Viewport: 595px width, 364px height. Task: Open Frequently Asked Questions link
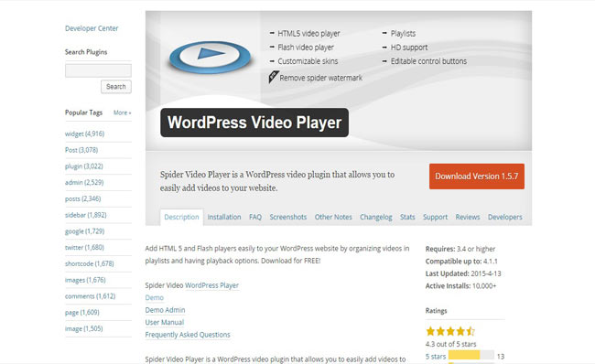pos(188,335)
